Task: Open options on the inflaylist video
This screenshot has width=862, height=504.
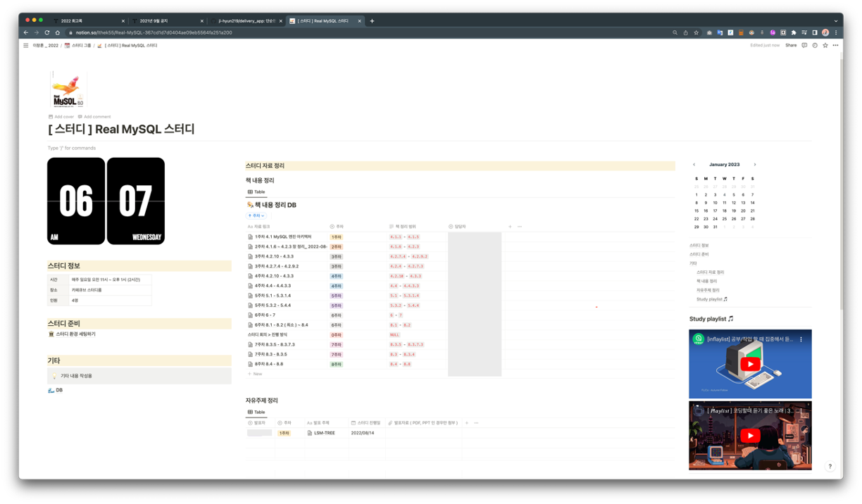Action: coord(801,339)
